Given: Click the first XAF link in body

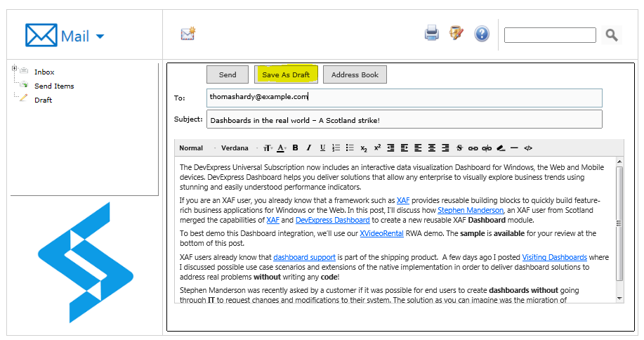Looking at the screenshot, I should [403, 200].
